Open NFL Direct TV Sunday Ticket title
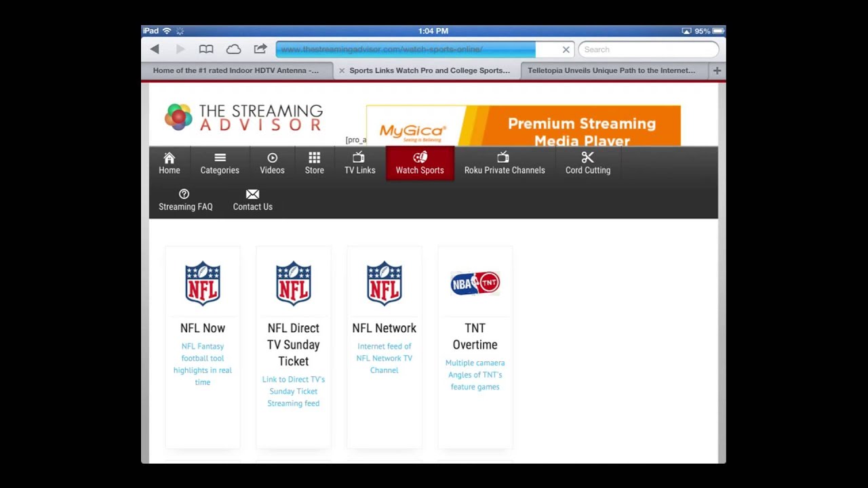The width and height of the screenshot is (868, 488). (x=294, y=344)
